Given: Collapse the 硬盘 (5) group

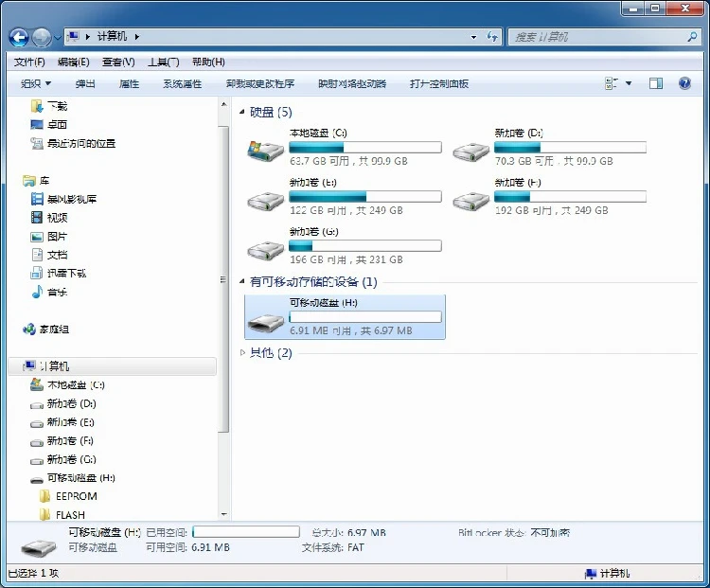Looking at the screenshot, I should tap(241, 112).
